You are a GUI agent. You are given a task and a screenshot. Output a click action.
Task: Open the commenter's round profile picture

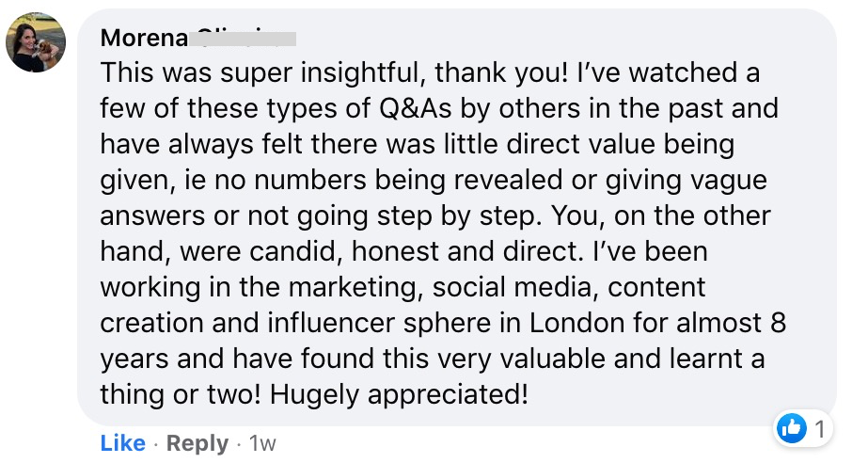[36, 42]
